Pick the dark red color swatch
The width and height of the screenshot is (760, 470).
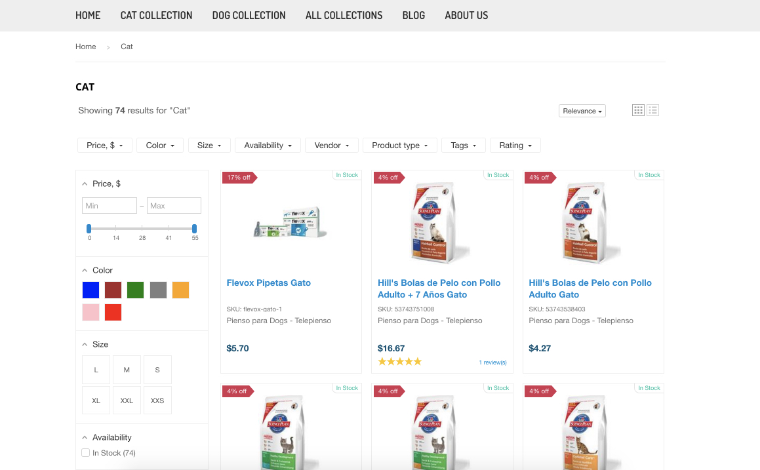pyautogui.click(x=113, y=290)
